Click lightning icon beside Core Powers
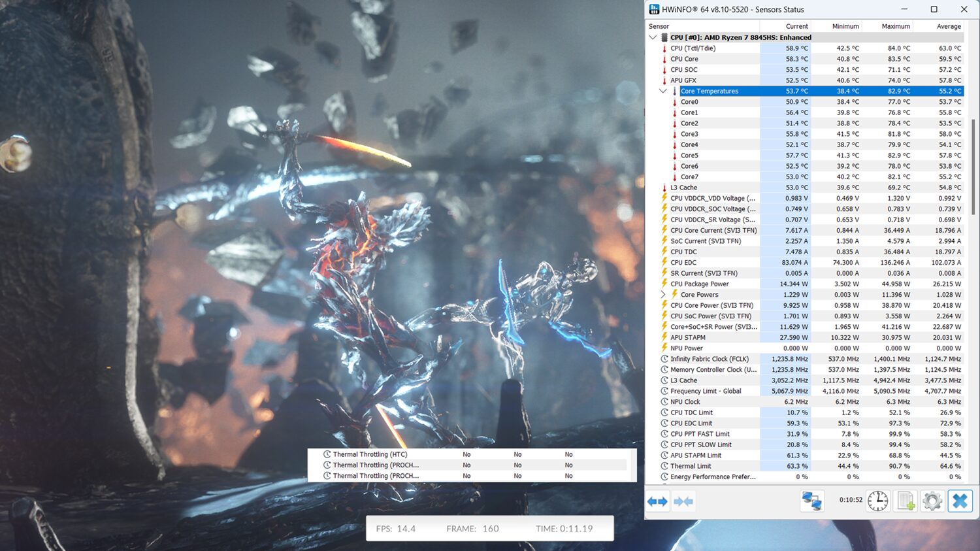The width and height of the screenshot is (980, 551). click(x=675, y=295)
